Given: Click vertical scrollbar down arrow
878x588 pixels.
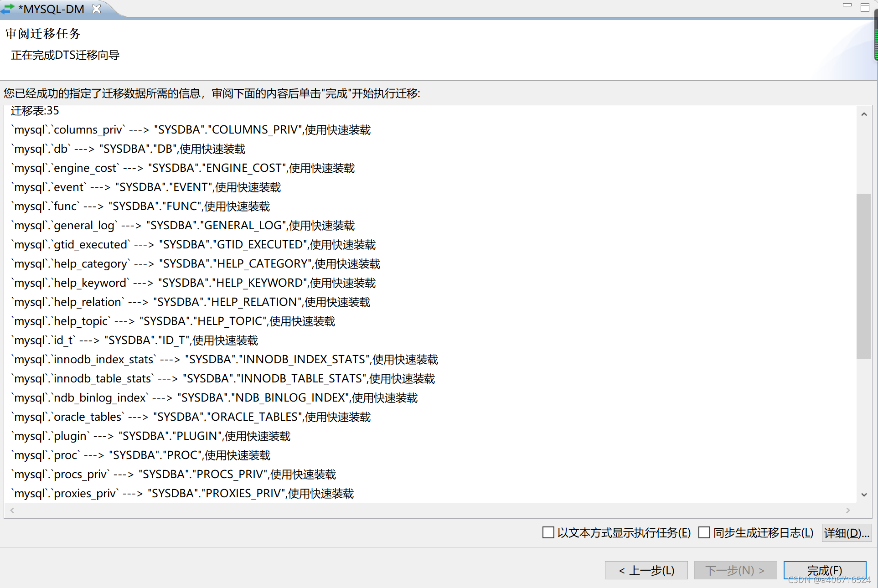Looking at the screenshot, I should [x=864, y=495].
